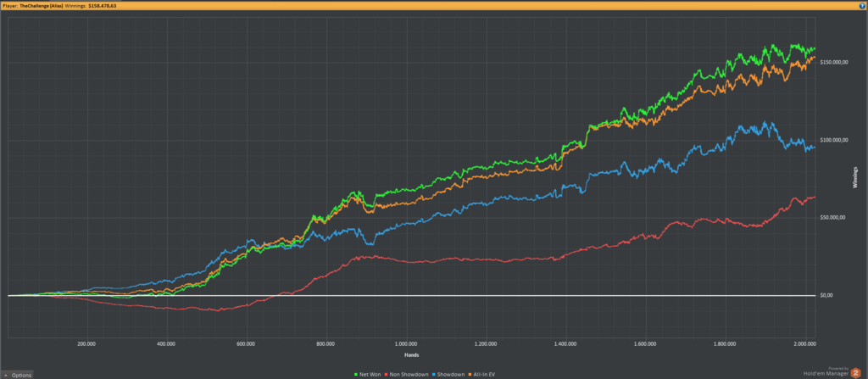Click the 600.000 hands axis label
Screen dimensions: 868x379
click(246, 343)
